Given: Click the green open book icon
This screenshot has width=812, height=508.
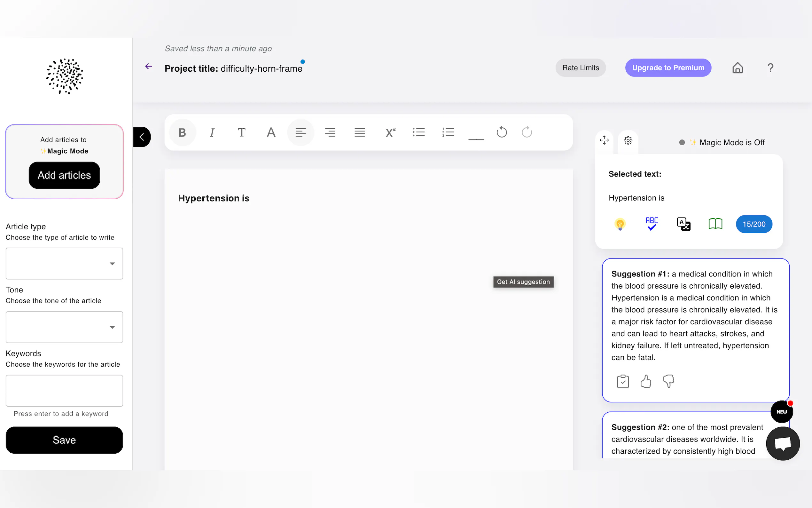Looking at the screenshot, I should pyautogui.click(x=715, y=224).
